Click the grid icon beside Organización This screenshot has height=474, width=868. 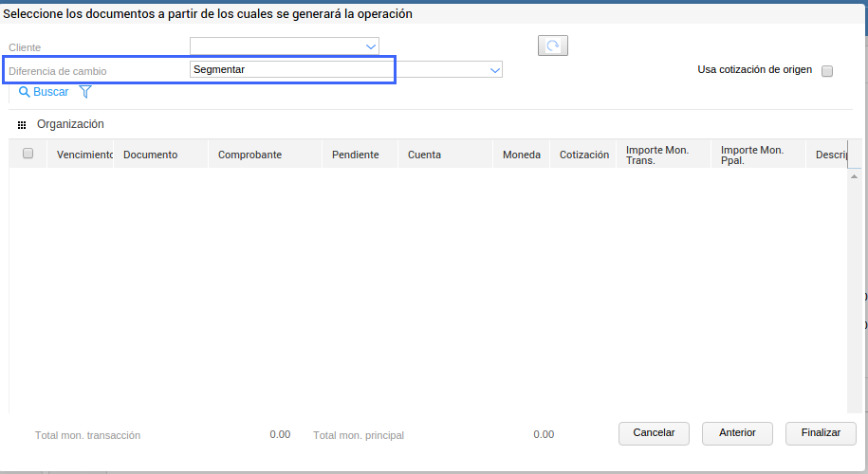22,125
